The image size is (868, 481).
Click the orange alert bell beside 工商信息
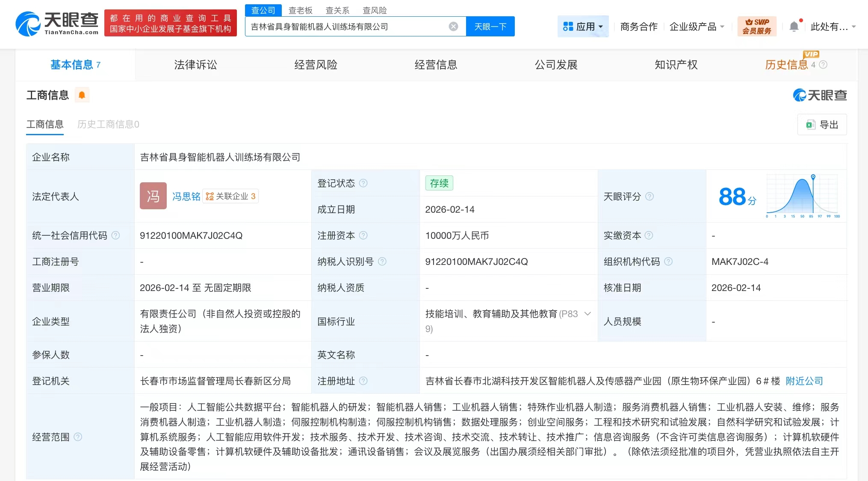[x=82, y=95]
